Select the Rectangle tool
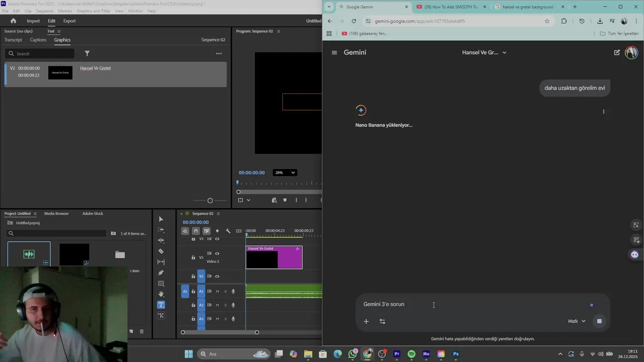Image resolution: width=644 pixels, height=362 pixels. pos(161,284)
